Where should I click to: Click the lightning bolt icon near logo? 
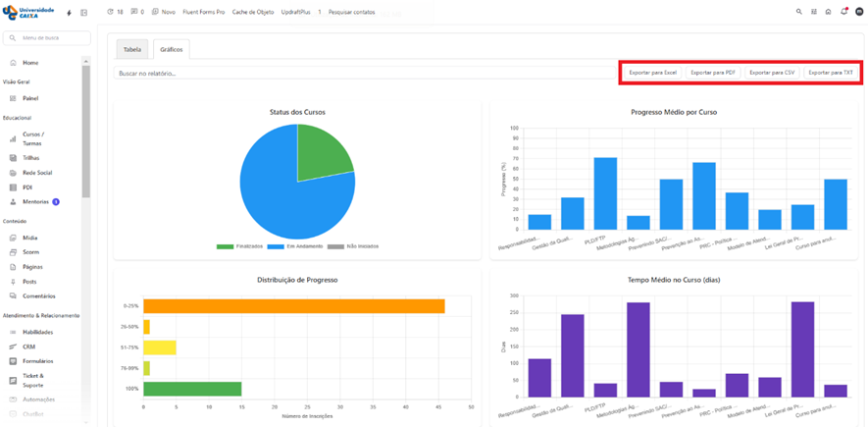[69, 13]
